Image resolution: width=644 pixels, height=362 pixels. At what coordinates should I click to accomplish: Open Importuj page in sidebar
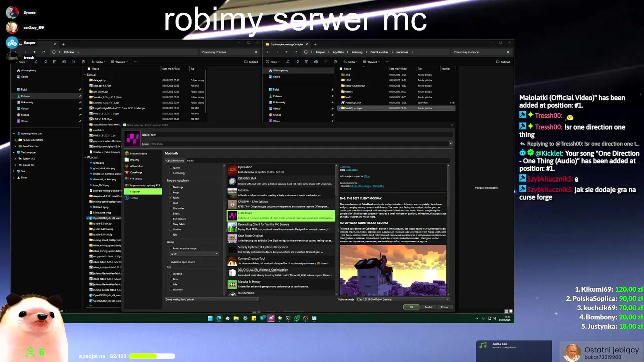click(143, 160)
